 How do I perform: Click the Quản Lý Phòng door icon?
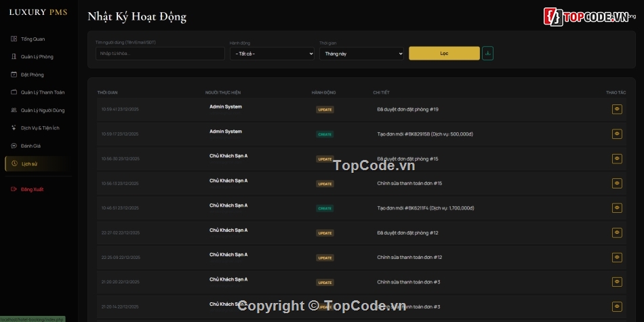click(14, 57)
